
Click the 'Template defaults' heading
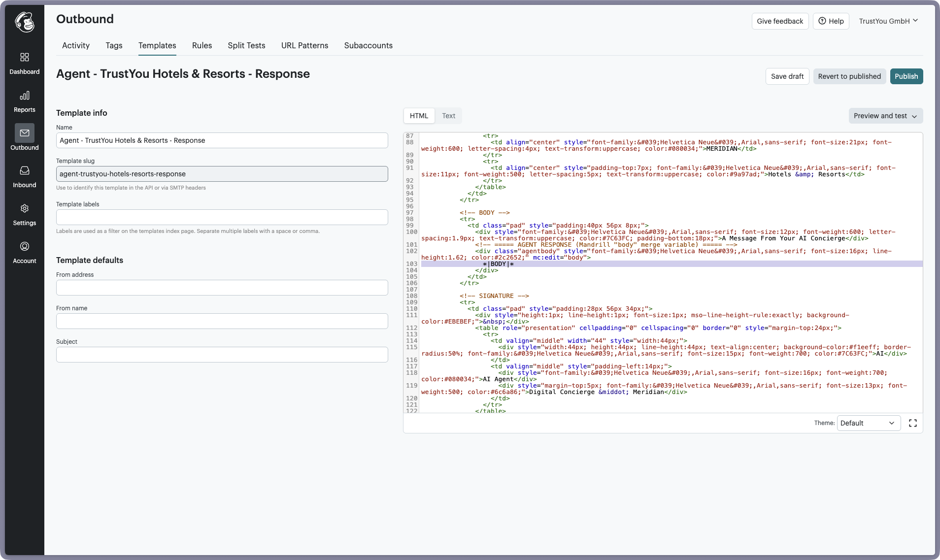pos(90,260)
